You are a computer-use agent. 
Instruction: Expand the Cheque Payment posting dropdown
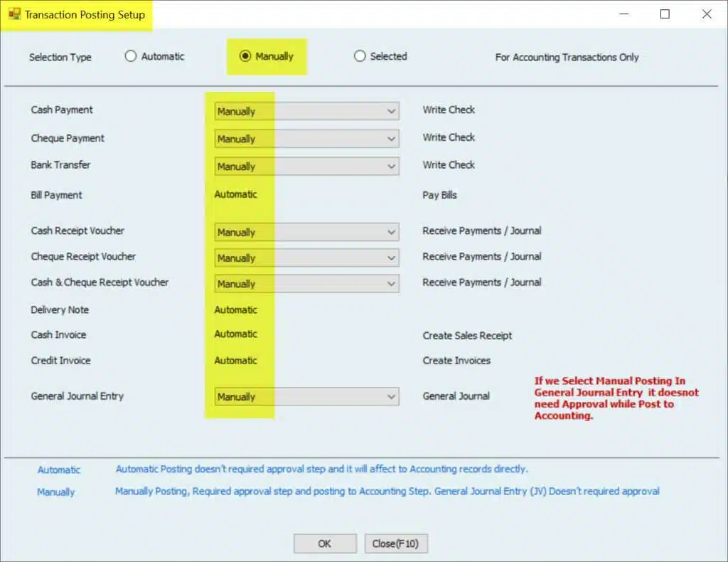coord(306,139)
